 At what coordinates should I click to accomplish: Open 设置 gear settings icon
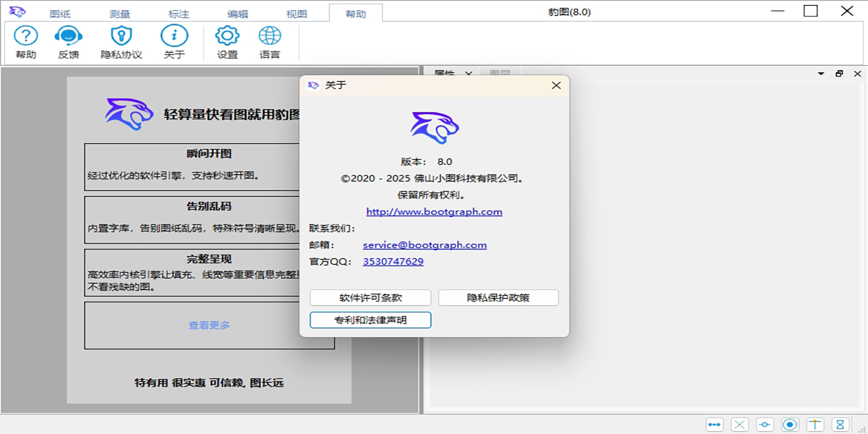(x=227, y=42)
